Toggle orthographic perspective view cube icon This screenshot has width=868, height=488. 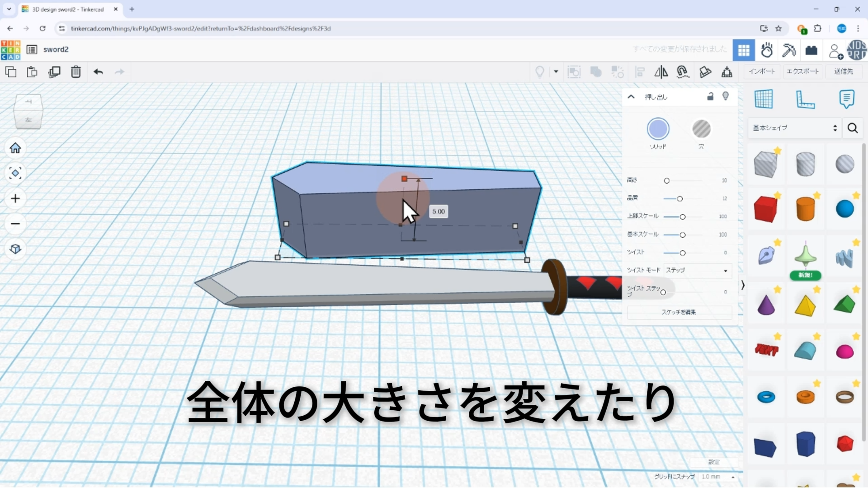point(15,249)
